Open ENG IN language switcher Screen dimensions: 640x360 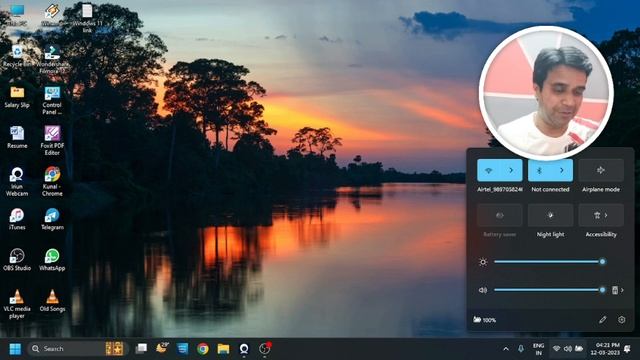(x=539, y=349)
